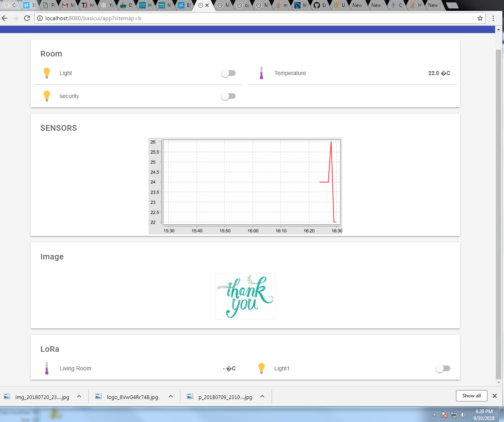Expand options for img_20180720_23 download
Screen dimensions: 504x422
click(x=79, y=397)
